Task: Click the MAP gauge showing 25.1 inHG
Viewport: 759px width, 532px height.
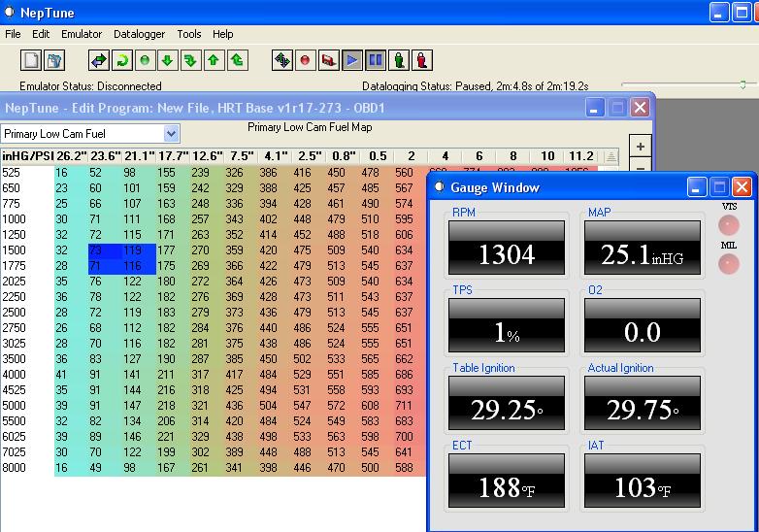Action: tap(643, 248)
